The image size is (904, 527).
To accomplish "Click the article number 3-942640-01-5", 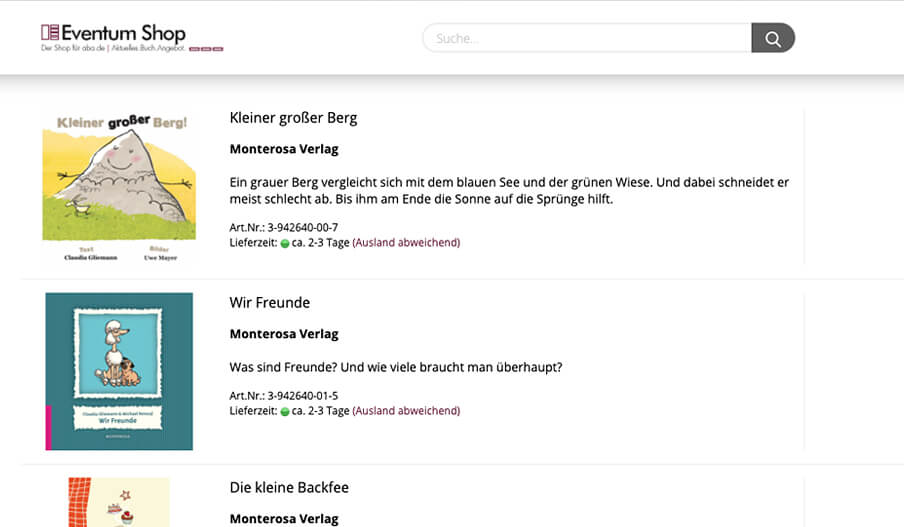I will point(303,396).
